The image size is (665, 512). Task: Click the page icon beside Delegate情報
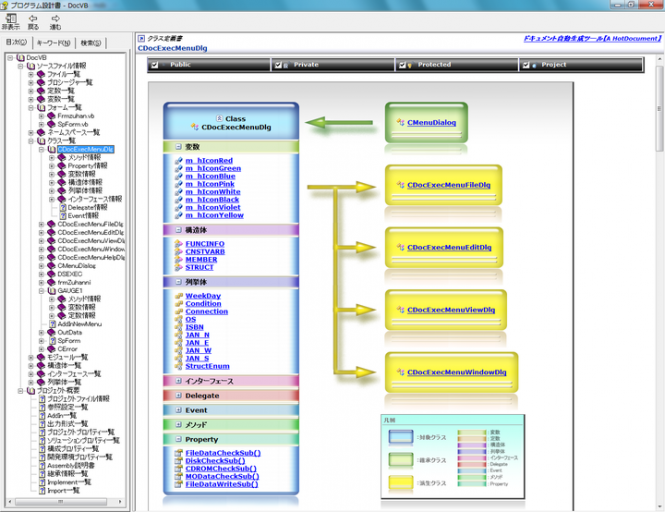[x=63, y=206]
